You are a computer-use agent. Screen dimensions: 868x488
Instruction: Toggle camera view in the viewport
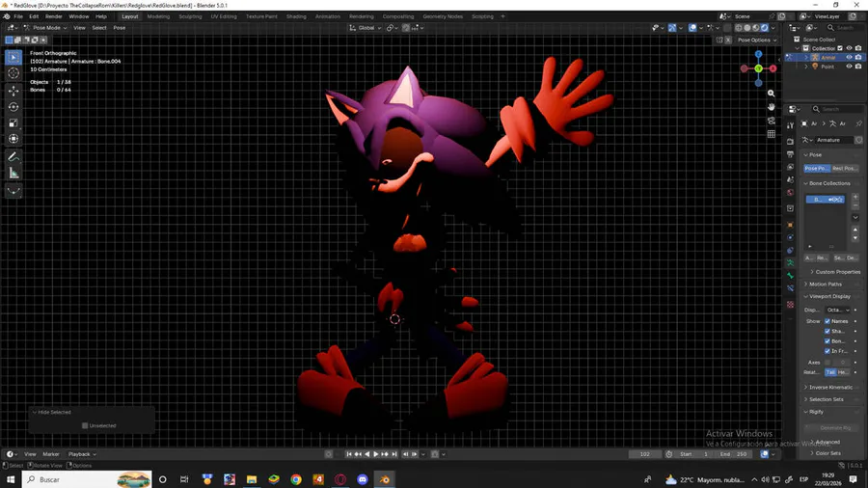click(772, 120)
